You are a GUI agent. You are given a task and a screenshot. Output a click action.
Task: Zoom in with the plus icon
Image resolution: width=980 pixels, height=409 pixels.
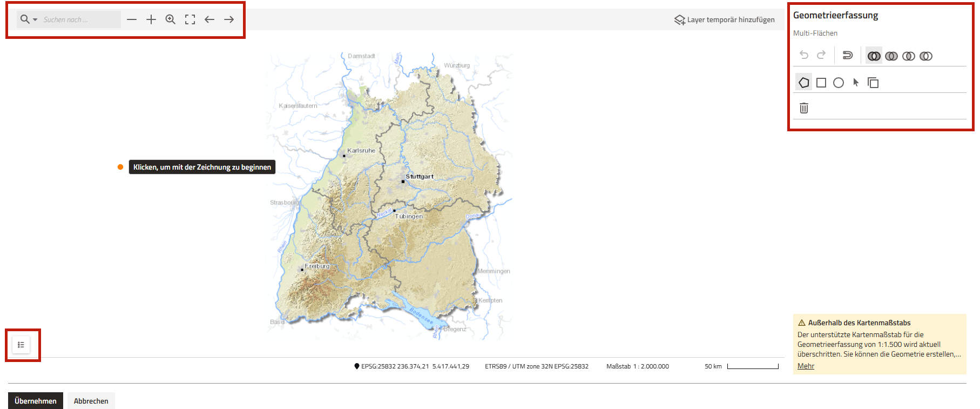pos(151,19)
